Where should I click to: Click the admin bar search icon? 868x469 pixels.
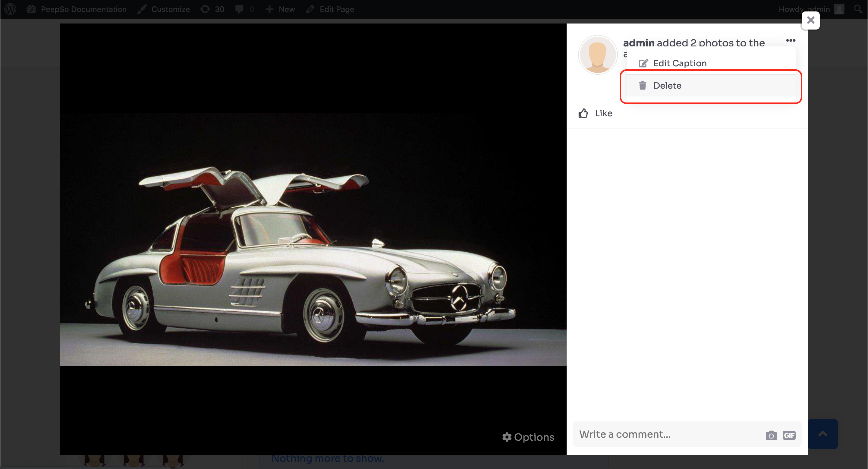[x=858, y=9]
